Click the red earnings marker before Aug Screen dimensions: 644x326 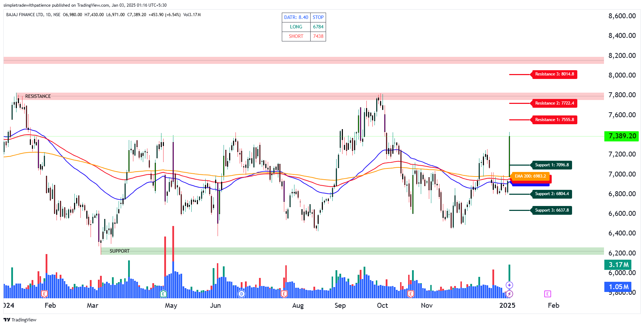coord(284,294)
